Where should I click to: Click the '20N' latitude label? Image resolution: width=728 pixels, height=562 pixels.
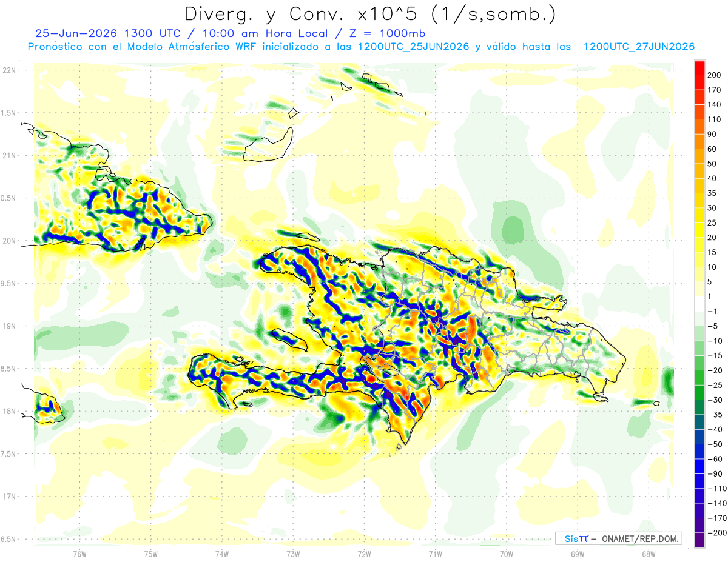pyautogui.click(x=9, y=241)
